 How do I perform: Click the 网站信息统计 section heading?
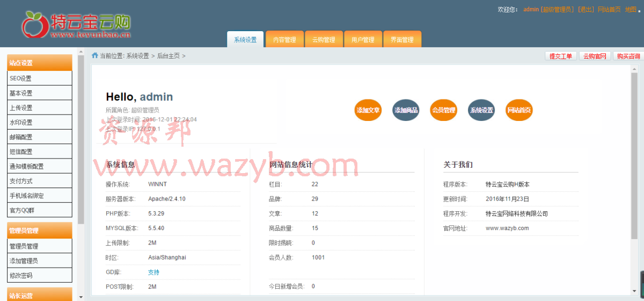290,164
